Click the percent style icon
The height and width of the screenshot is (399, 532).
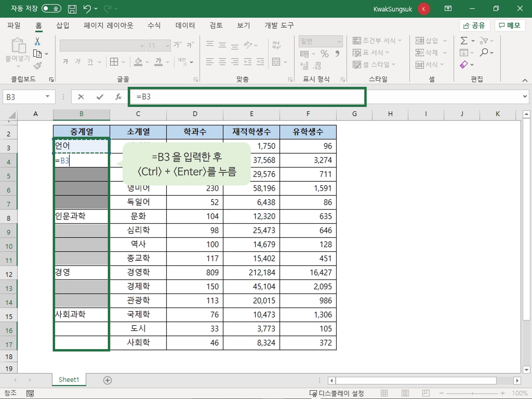(x=325, y=53)
